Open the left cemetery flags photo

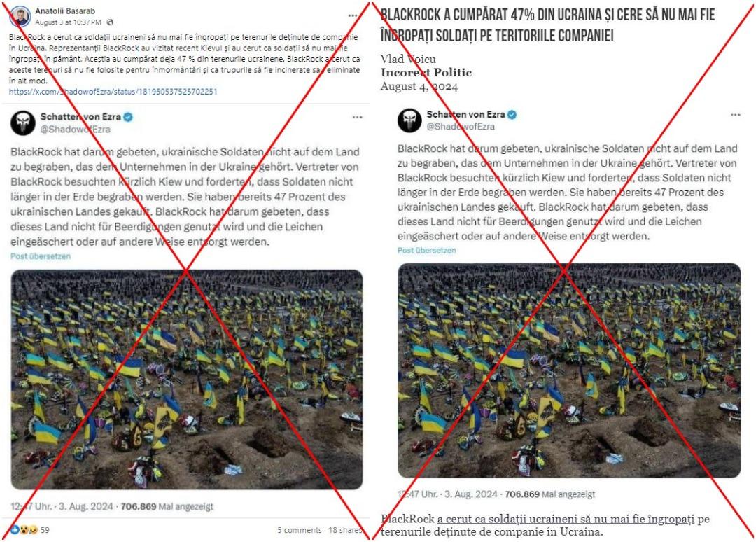coord(187,380)
